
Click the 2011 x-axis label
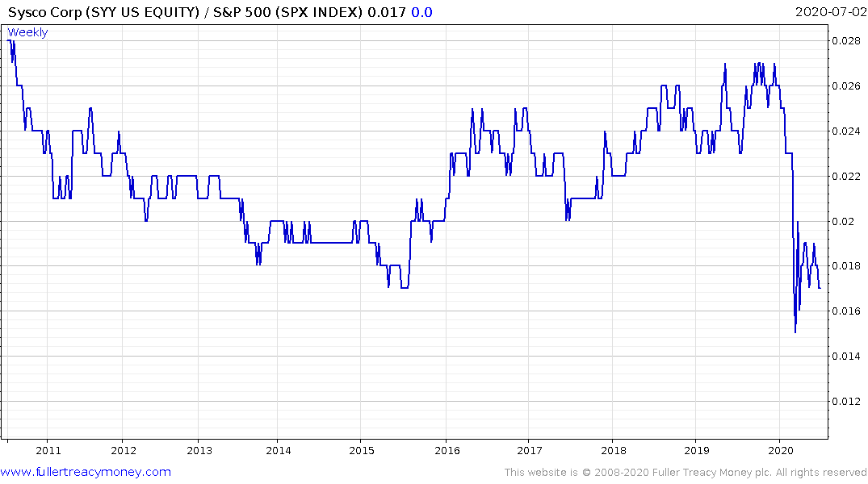[48, 450]
